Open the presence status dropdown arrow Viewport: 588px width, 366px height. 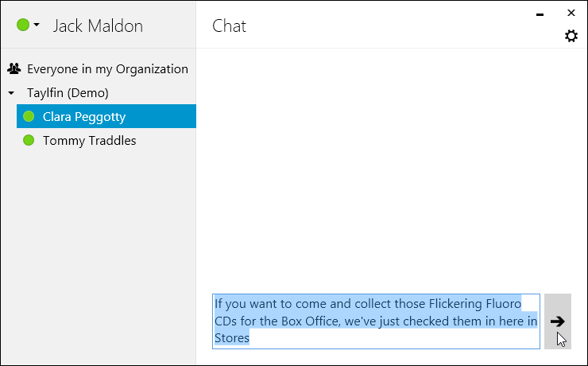37,25
